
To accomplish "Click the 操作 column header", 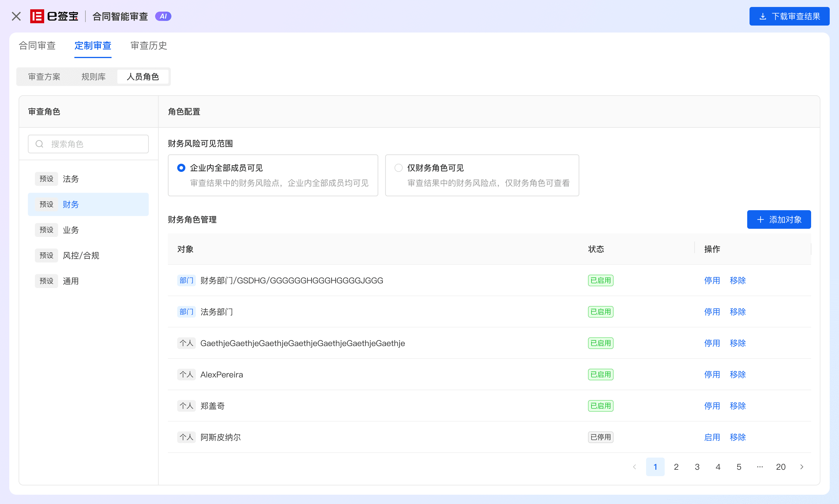I will click(x=712, y=249).
